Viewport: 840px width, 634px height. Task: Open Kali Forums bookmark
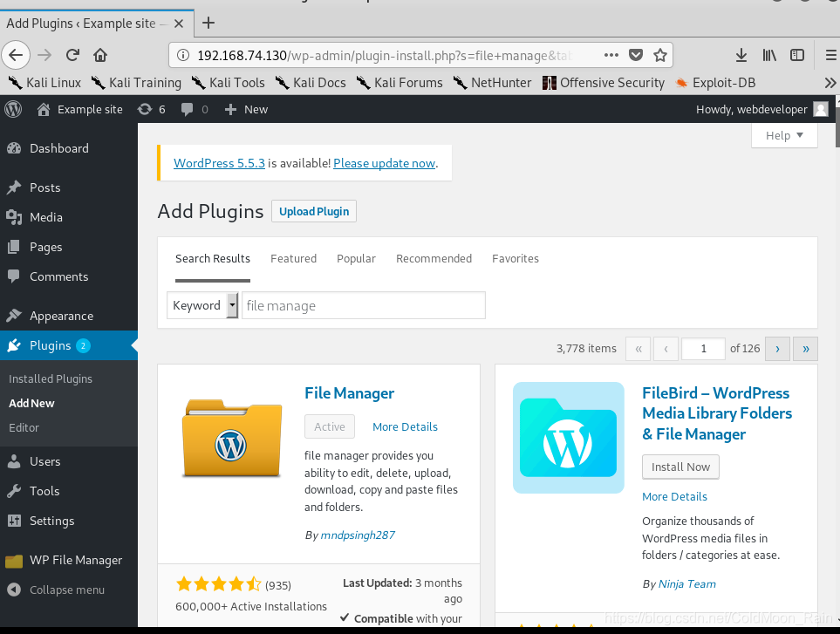click(400, 83)
